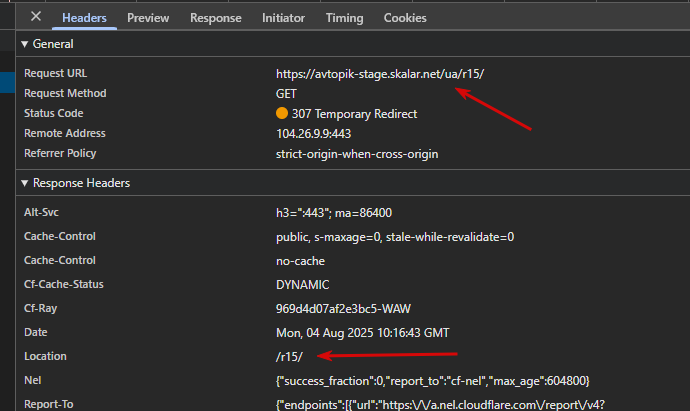Click the Request URL value
Screen dimensions: 690x411
click(380, 74)
